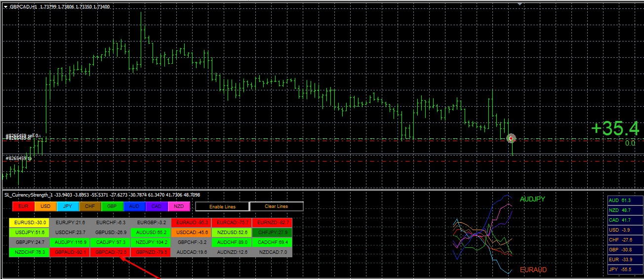Viewport: 644px width, 279px height.
Task: Open the EURCAD:-75.7 pair cell
Action: click(232, 223)
